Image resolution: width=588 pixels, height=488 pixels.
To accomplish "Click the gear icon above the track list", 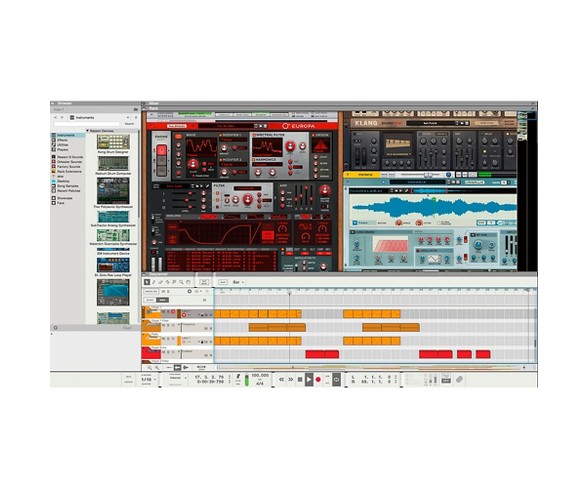I will tap(189, 291).
